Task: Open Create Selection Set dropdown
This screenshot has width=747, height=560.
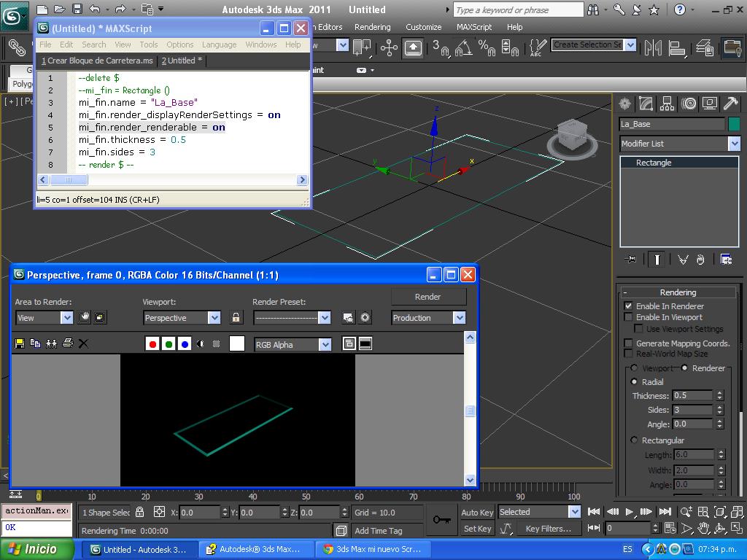Action: click(631, 44)
